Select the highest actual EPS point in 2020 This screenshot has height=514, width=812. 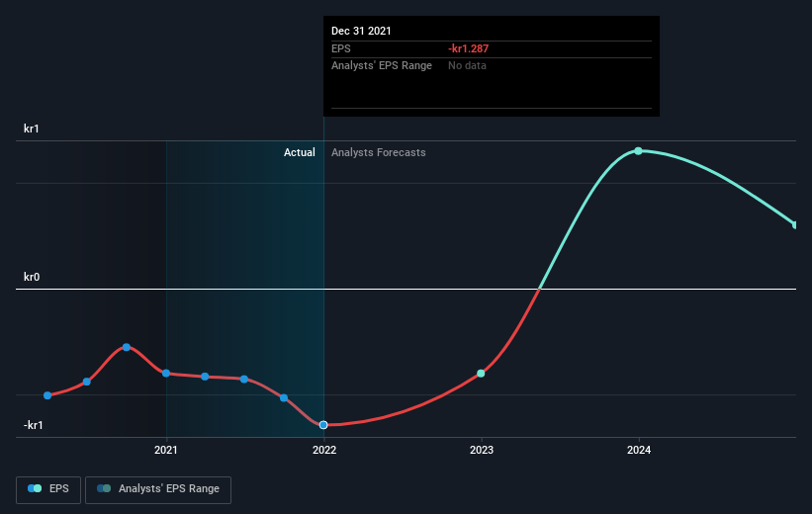[x=127, y=347]
